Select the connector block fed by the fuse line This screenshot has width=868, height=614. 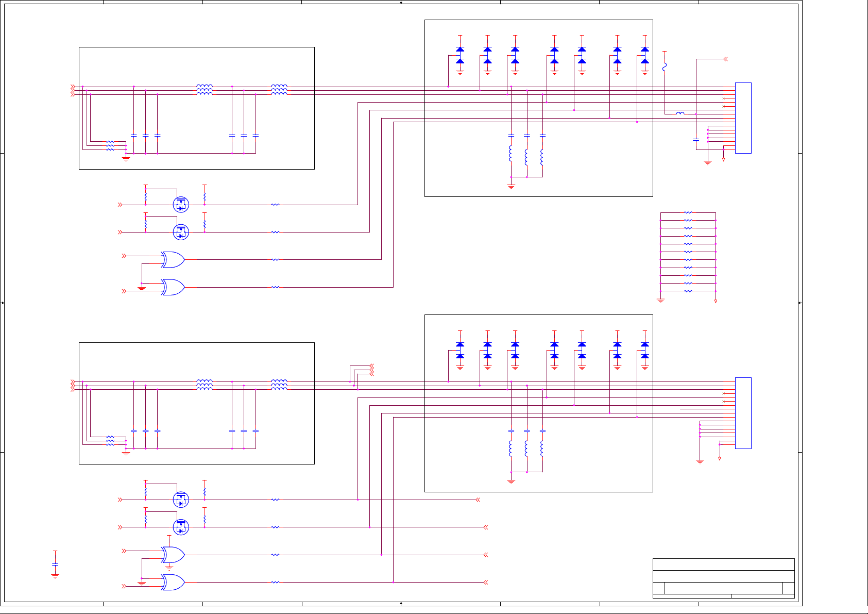743,118
